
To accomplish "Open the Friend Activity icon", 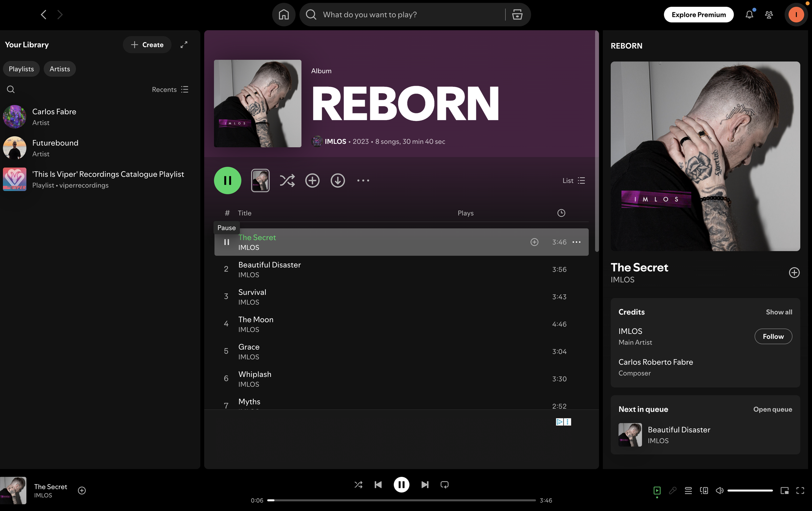I will tap(769, 15).
